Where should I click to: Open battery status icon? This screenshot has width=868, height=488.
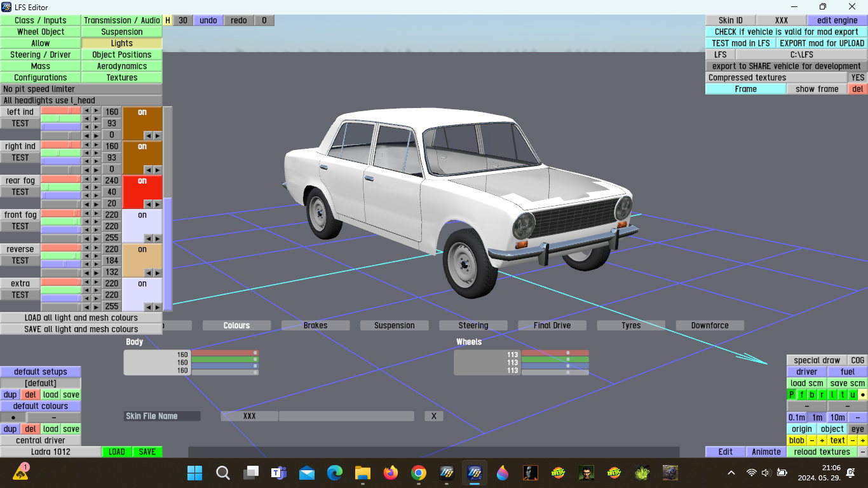pos(782,473)
